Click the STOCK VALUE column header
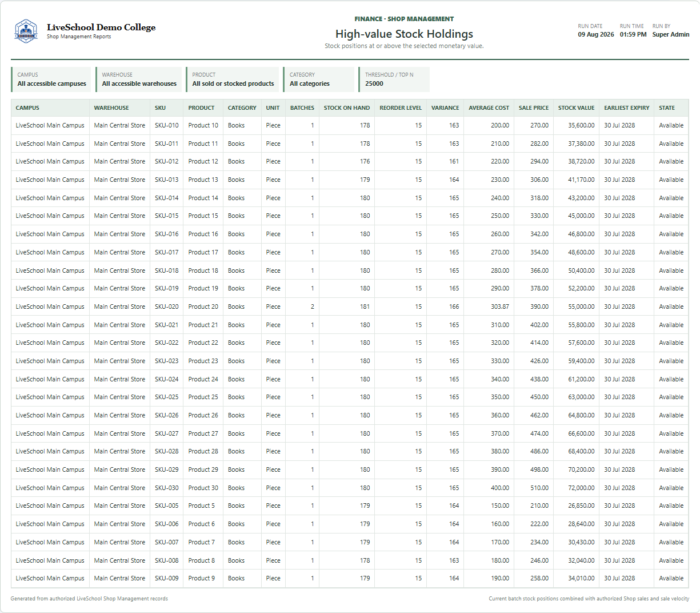The width and height of the screenshot is (700, 613). pyautogui.click(x=576, y=108)
